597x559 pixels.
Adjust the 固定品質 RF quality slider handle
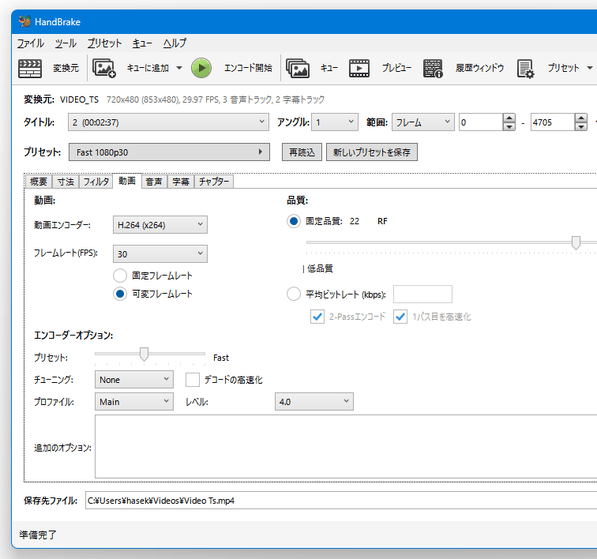576,243
